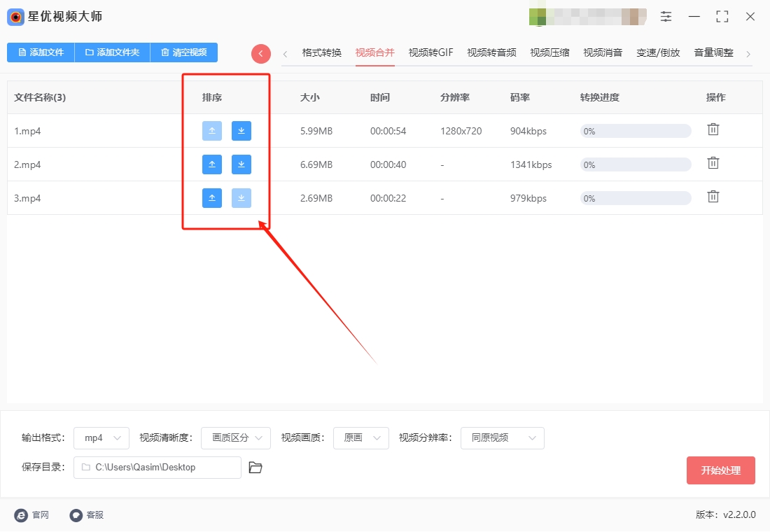Click the move-down arrow for 3.mp4

click(241, 198)
